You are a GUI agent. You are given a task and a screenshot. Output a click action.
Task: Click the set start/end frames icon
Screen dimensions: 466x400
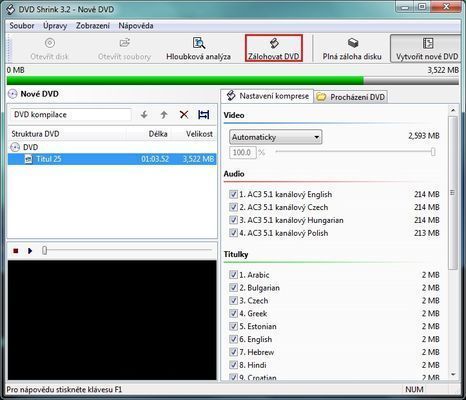203,115
